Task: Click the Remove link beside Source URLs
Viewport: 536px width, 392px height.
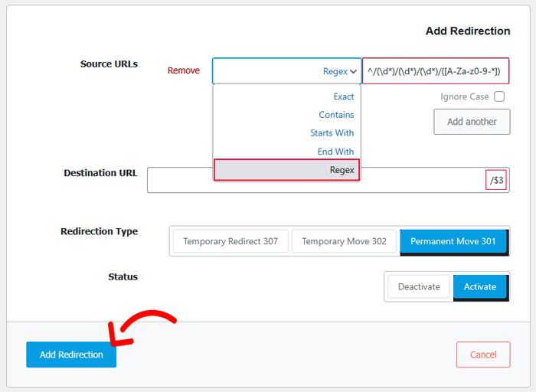Action: (x=183, y=70)
